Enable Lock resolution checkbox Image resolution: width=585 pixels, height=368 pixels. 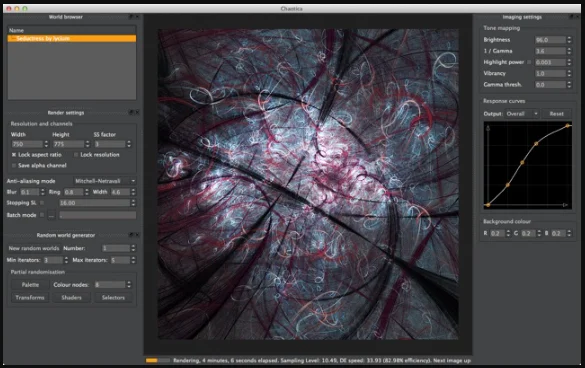point(76,155)
